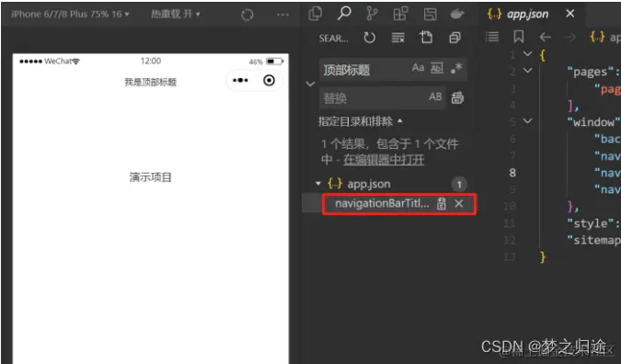Collapse app.json search result group
Screen dimensions: 621x364
click(x=317, y=184)
